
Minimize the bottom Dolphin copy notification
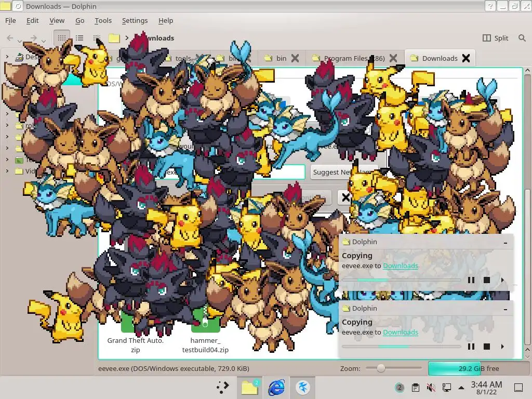pyautogui.click(x=506, y=310)
